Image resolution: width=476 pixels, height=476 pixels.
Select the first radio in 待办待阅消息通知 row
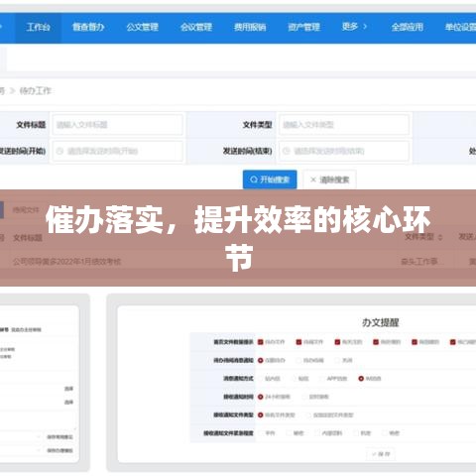click(x=261, y=360)
